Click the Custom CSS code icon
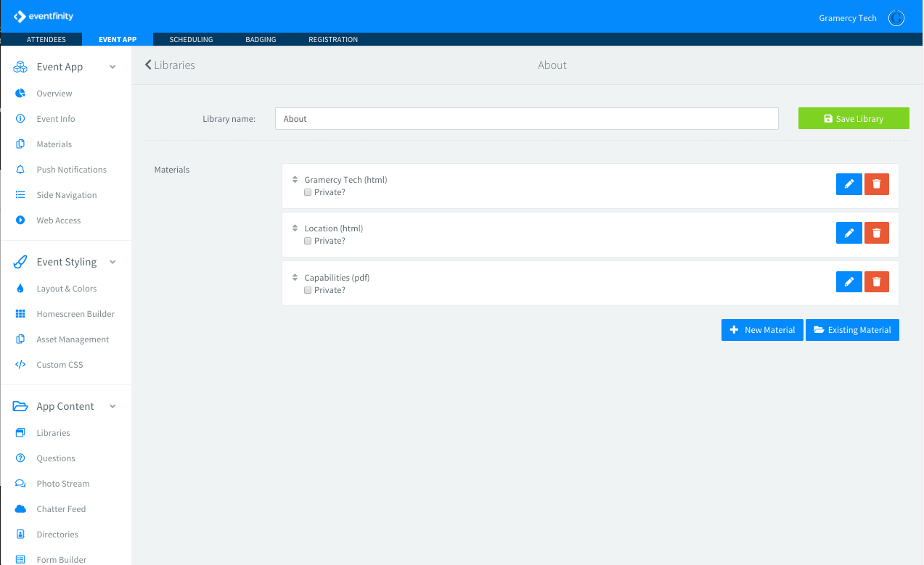The width and height of the screenshot is (924, 565). 20,365
